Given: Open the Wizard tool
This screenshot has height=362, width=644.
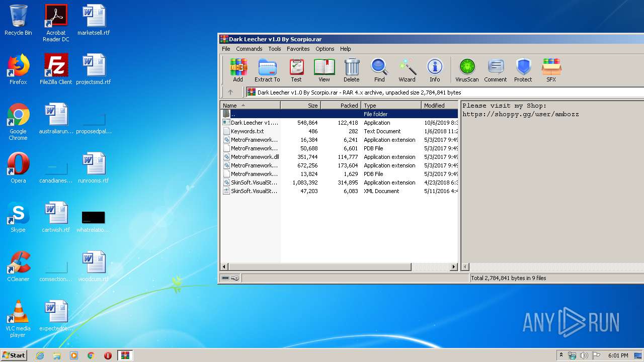Looking at the screenshot, I should (407, 70).
